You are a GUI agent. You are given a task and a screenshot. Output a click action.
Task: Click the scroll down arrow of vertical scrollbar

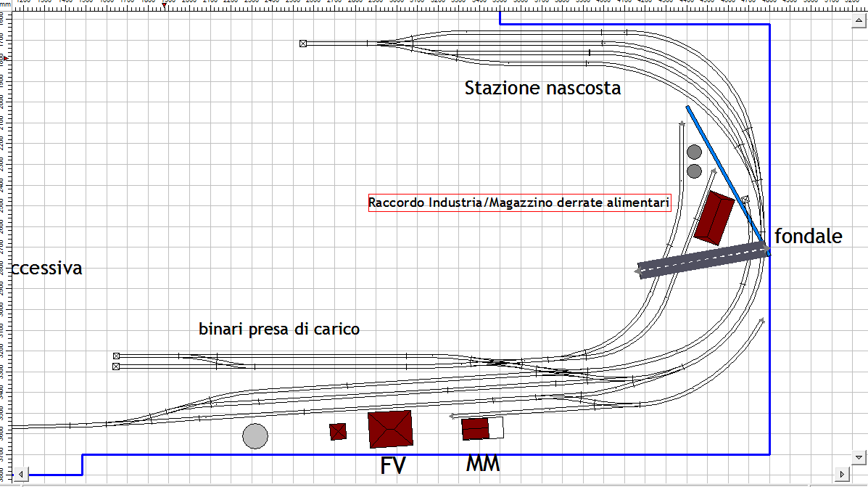click(x=859, y=457)
